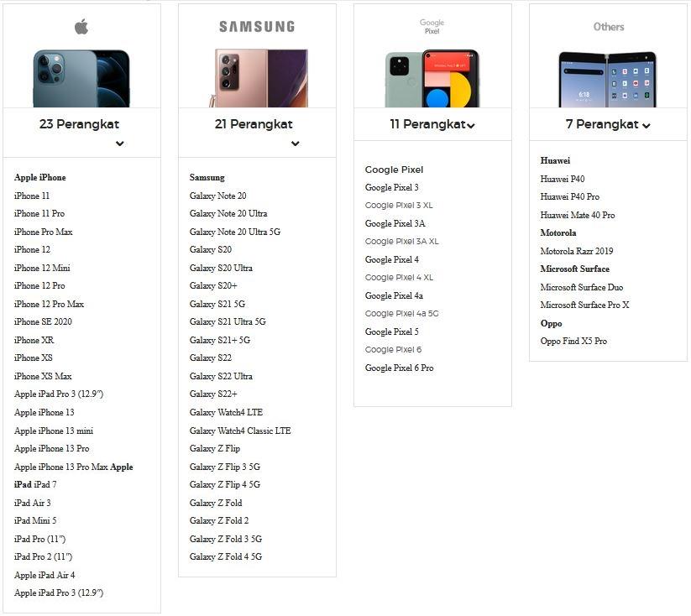Select Microsoft Surface Pro X entry

point(585,305)
